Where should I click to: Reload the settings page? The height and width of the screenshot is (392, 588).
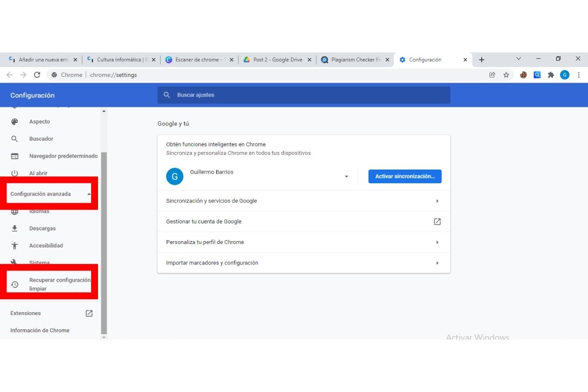(x=37, y=75)
